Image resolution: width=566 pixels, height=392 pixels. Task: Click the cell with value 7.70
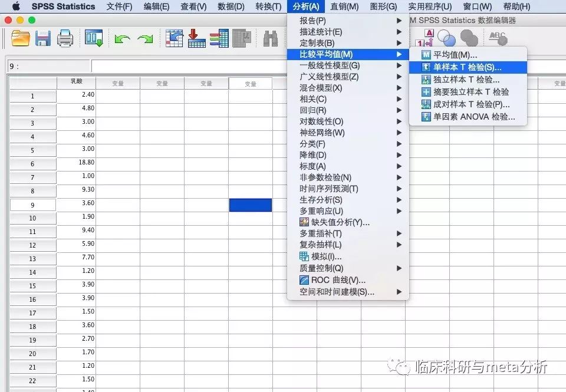click(76, 258)
